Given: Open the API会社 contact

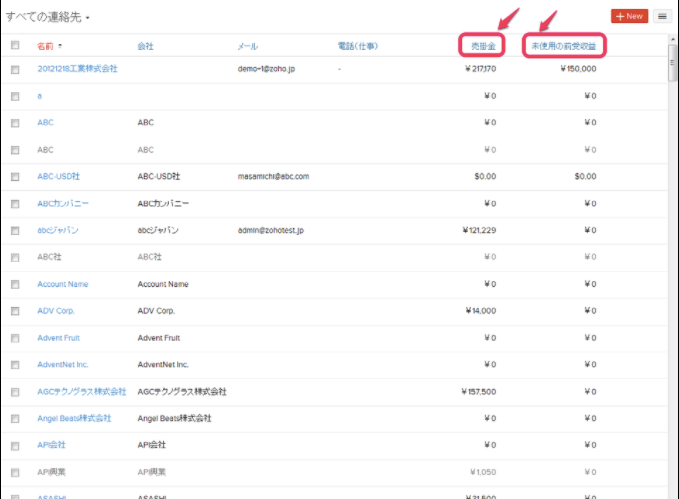Looking at the screenshot, I should pyautogui.click(x=51, y=445).
